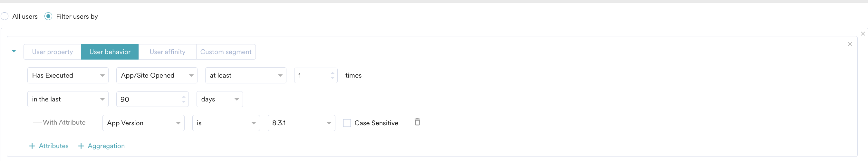Switch to the User property tab
868x161 pixels.
click(x=53, y=52)
